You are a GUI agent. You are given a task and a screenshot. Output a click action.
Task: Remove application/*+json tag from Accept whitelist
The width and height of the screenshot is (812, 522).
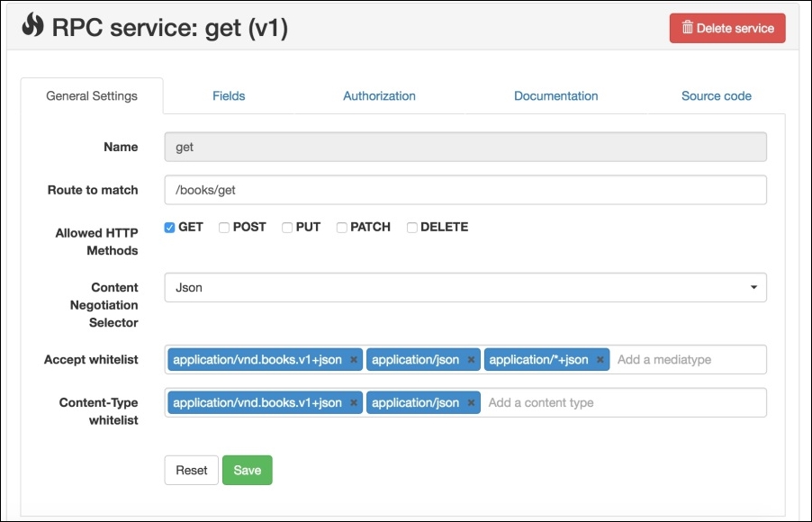pyautogui.click(x=600, y=360)
